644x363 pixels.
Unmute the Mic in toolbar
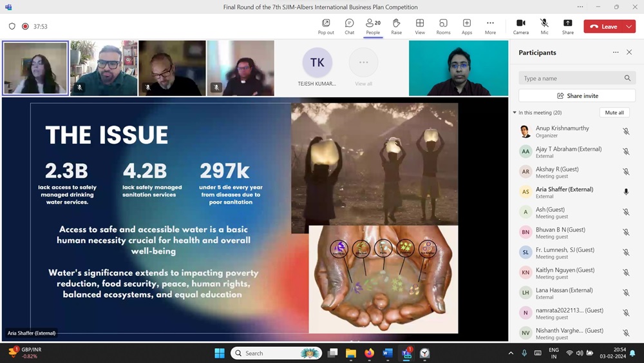click(544, 26)
